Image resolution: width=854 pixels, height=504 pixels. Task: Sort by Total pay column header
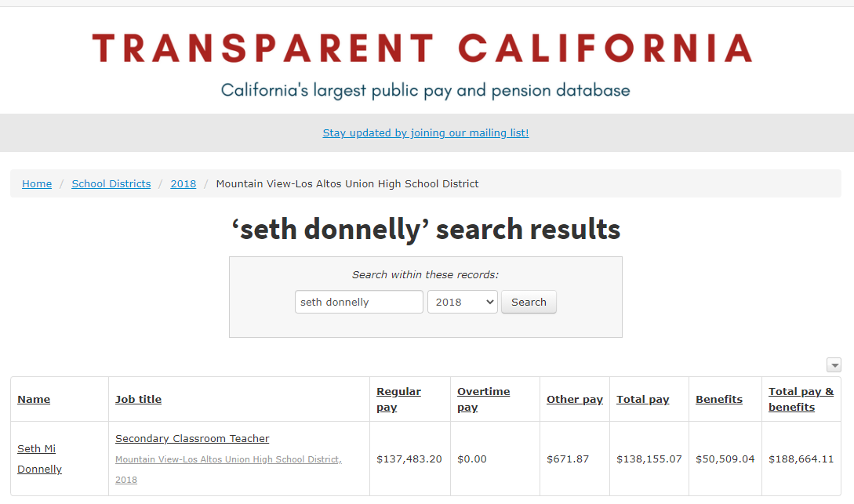coord(642,400)
